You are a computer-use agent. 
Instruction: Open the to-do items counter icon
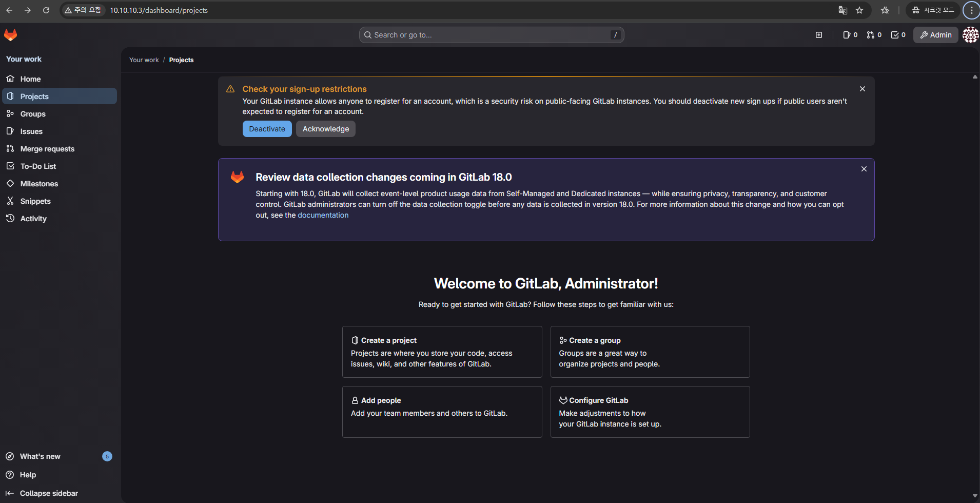pyautogui.click(x=898, y=35)
